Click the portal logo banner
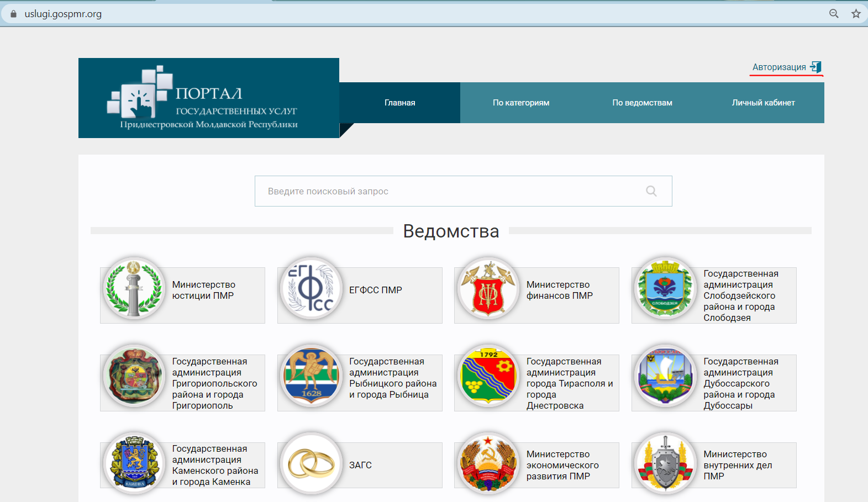Image resolution: width=868 pixels, height=502 pixels. click(x=209, y=98)
